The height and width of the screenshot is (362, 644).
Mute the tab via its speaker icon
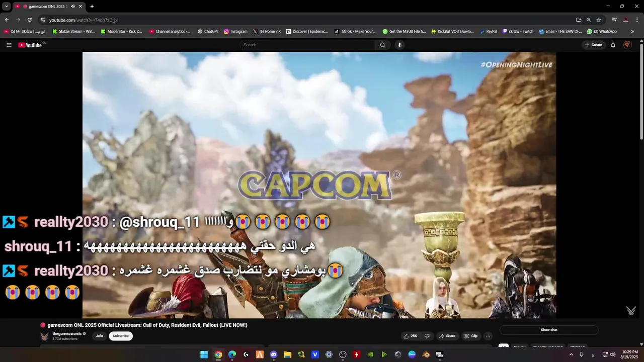73,7
